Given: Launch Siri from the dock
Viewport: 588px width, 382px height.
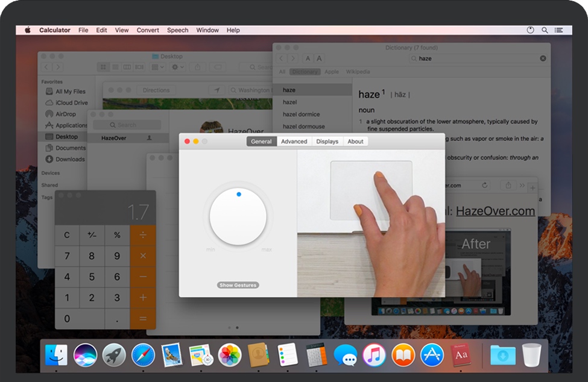Looking at the screenshot, I should [x=85, y=355].
